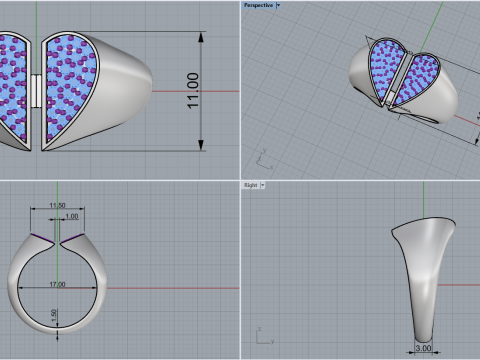The height and width of the screenshot is (360, 480).
Task: Select the 1.00 gap dimension text
Action: point(72,216)
